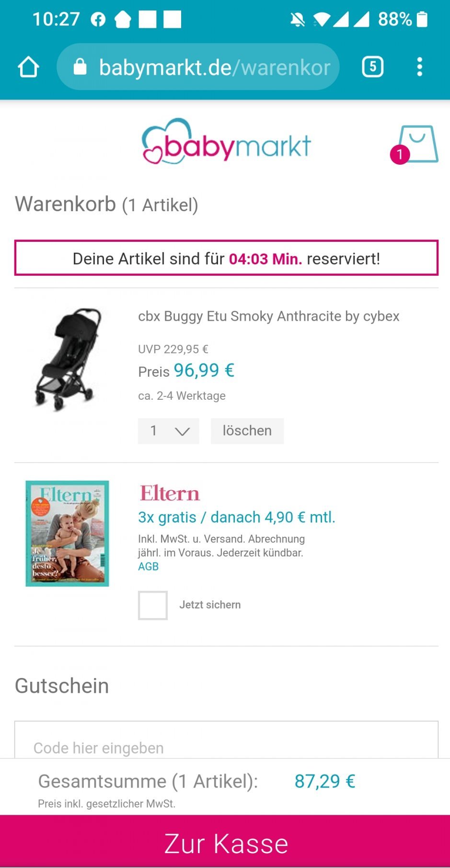Tap the Facebook notification icon in status bar
Image resolution: width=450 pixels, height=868 pixels.
tap(98, 20)
